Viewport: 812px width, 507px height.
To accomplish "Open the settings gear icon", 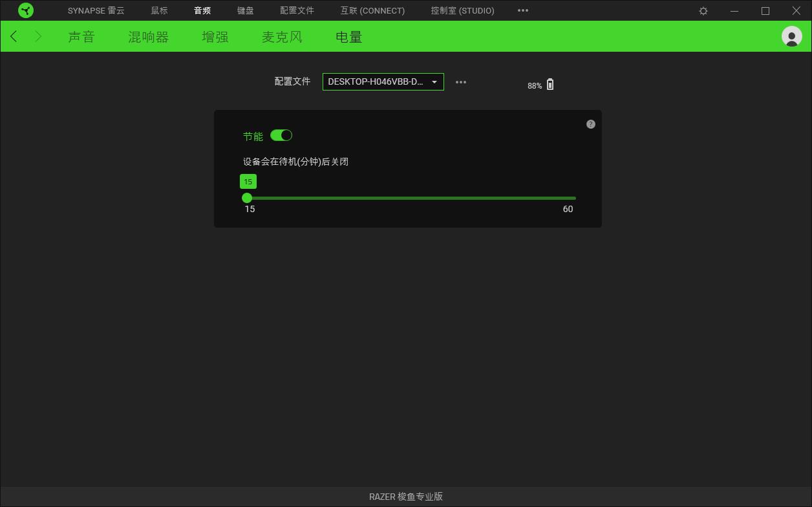I will click(x=703, y=11).
